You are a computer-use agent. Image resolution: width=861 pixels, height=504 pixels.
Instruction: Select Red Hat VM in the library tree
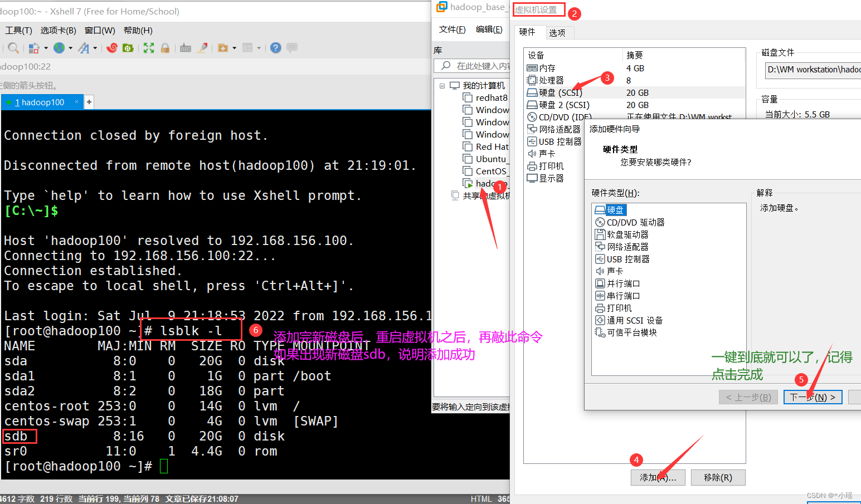click(485, 147)
